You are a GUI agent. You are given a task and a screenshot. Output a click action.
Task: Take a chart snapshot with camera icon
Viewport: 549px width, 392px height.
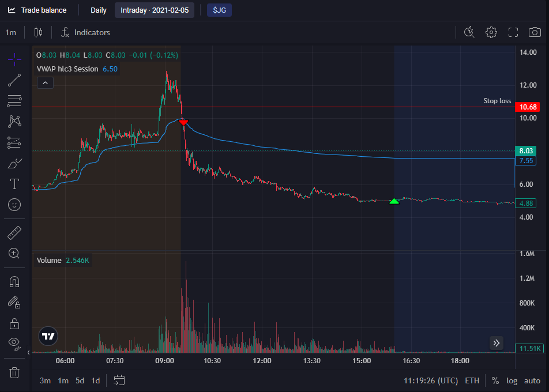point(535,32)
